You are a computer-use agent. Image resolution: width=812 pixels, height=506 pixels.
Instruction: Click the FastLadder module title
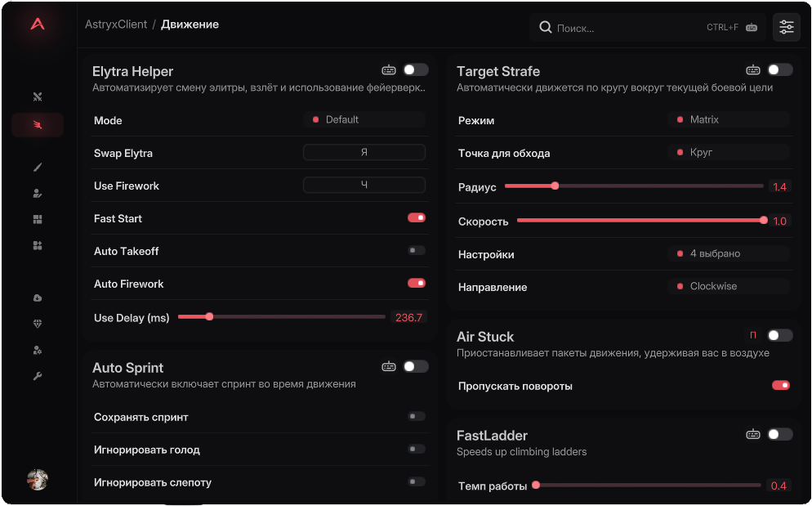pyautogui.click(x=492, y=436)
